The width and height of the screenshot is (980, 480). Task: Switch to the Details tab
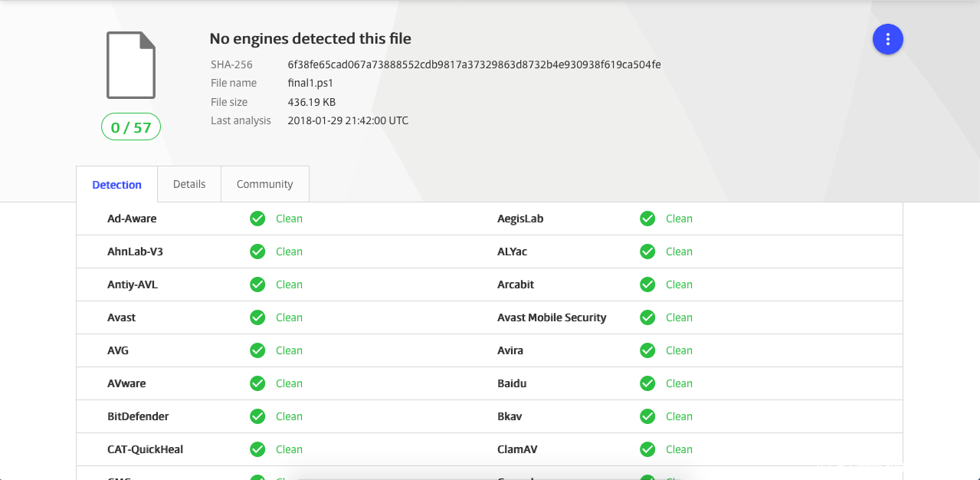[189, 184]
